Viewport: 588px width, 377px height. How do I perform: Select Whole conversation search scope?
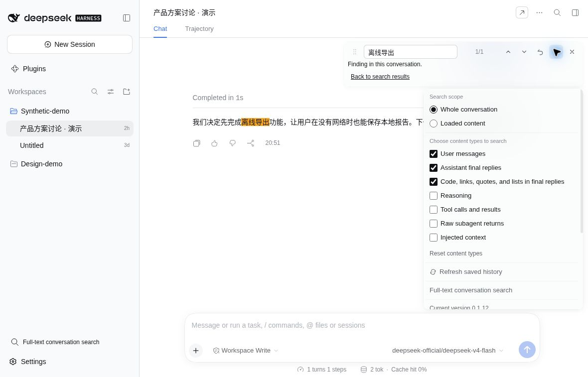pyautogui.click(x=434, y=110)
